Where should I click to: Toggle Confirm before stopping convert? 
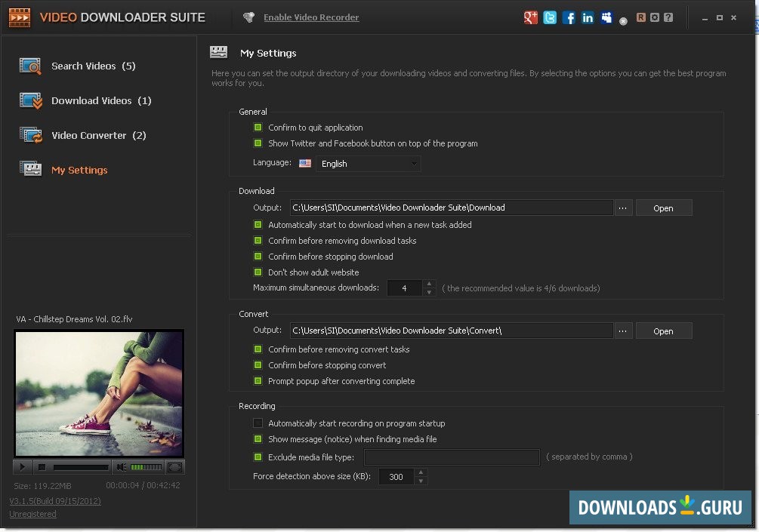[258, 365]
